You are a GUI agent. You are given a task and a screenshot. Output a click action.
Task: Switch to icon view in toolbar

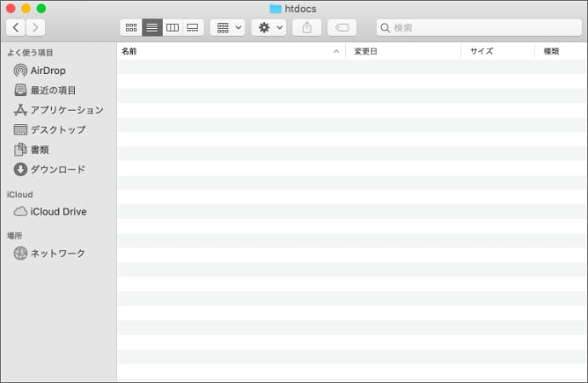(131, 28)
